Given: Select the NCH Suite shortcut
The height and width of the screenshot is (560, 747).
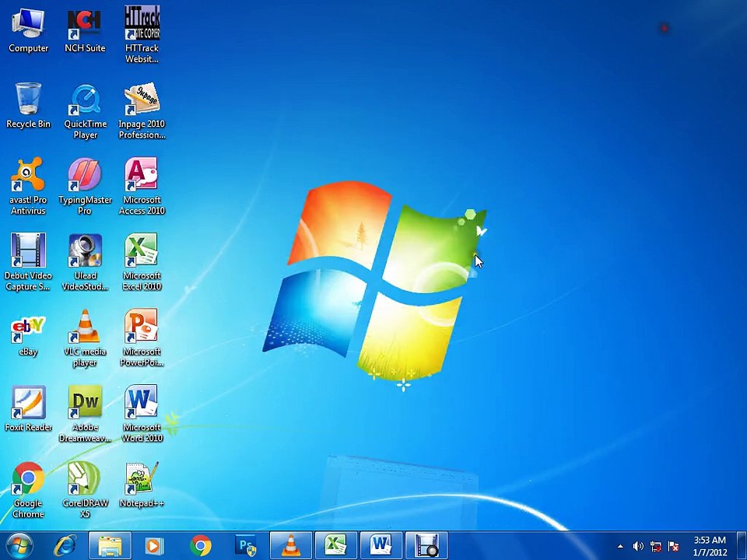Looking at the screenshot, I should 85,30.
